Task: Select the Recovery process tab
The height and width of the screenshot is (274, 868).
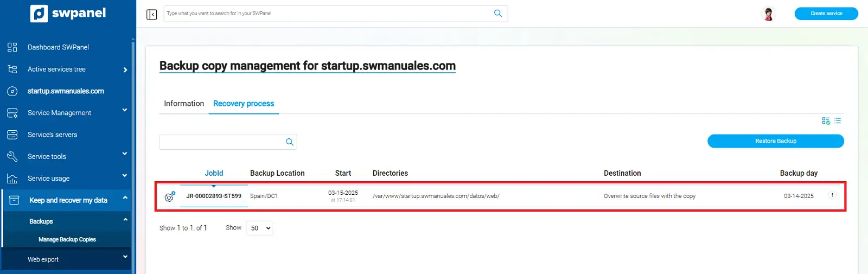Action: coord(244,104)
